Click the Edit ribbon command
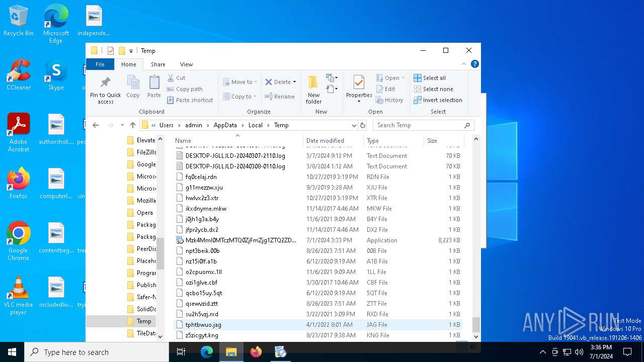 click(x=386, y=89)
